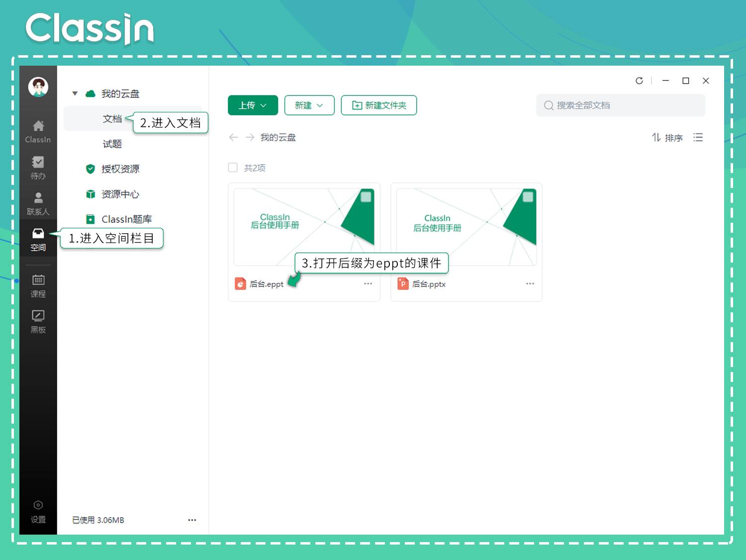The image size is (746, 560).
Task: Click the 共2项 item count label
Action: tap(255, 168)
